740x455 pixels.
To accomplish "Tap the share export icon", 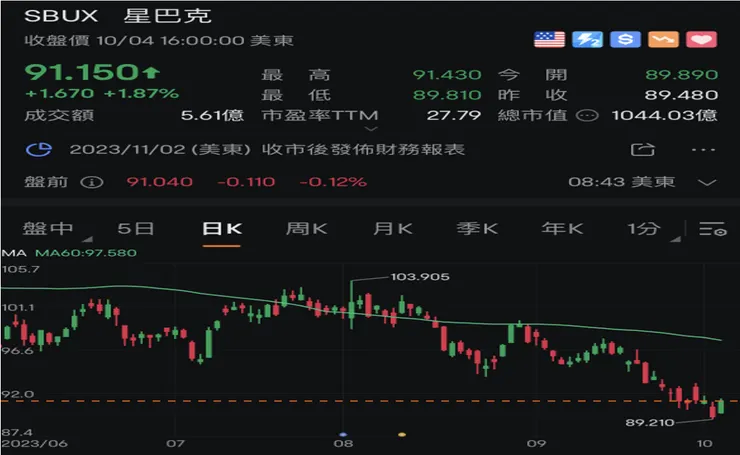I will coord(643,150).
